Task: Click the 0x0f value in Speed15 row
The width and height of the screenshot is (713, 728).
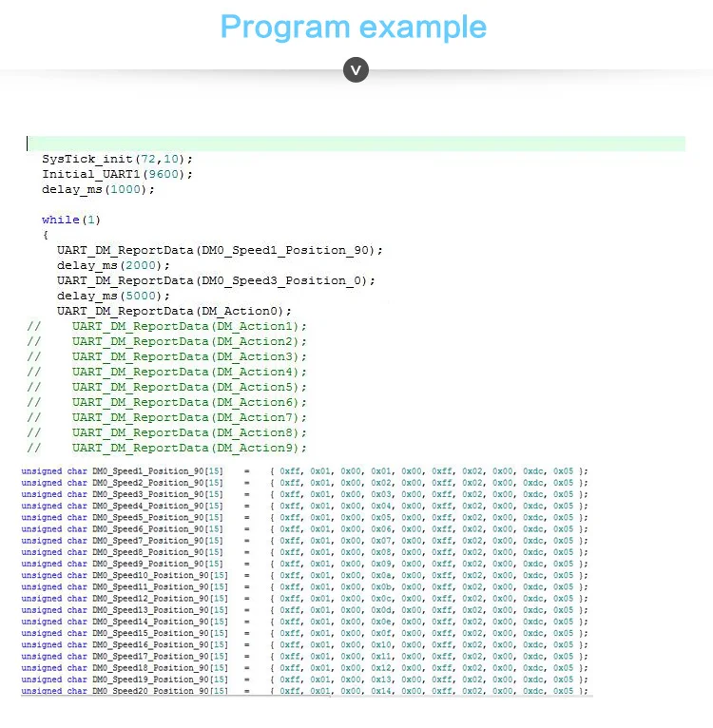Action: (381, 633)
